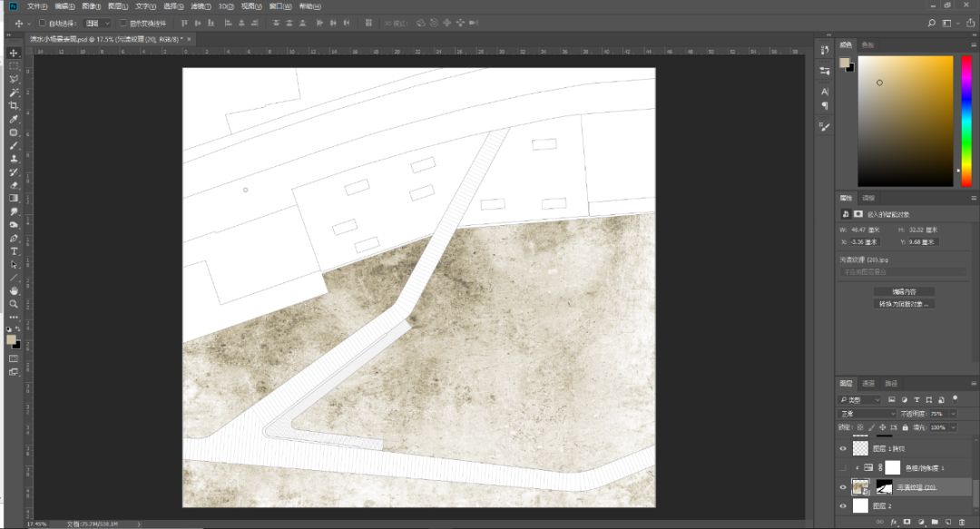The width and height of the screenshot is (980, 529).
Task: Select the Eraser tool
Action: click(14, 185)
